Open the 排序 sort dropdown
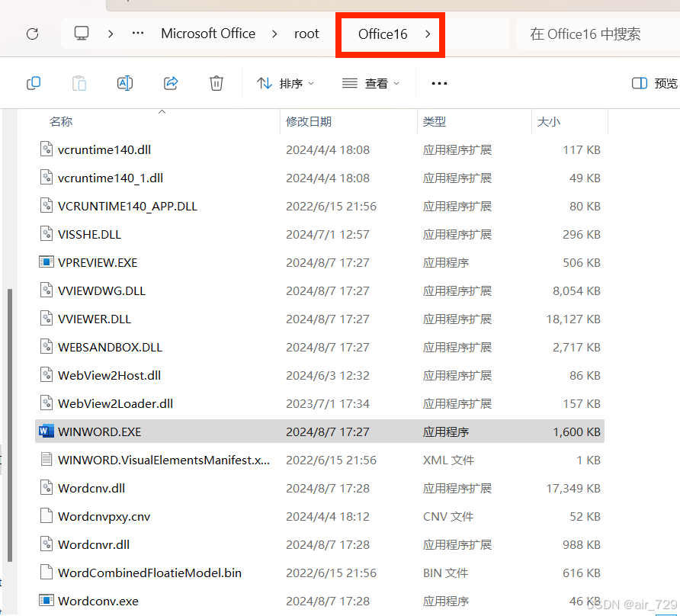 pyautogui.click(x=285, y=83)
